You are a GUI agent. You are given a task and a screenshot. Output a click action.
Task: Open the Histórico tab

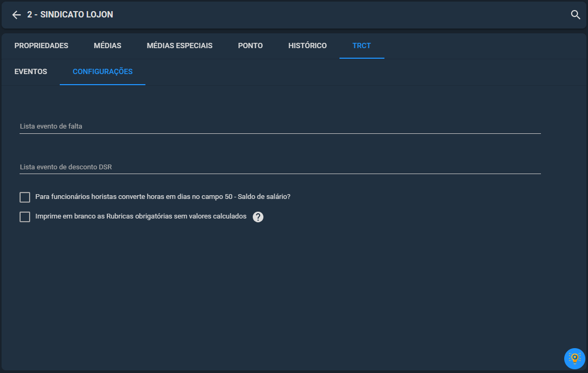tap(308, 46)
